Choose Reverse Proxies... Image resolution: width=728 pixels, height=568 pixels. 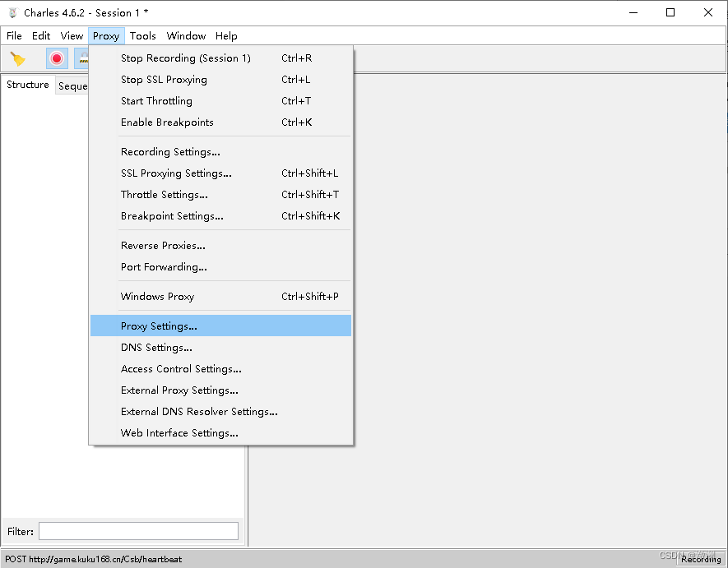(x=221, y=246)
